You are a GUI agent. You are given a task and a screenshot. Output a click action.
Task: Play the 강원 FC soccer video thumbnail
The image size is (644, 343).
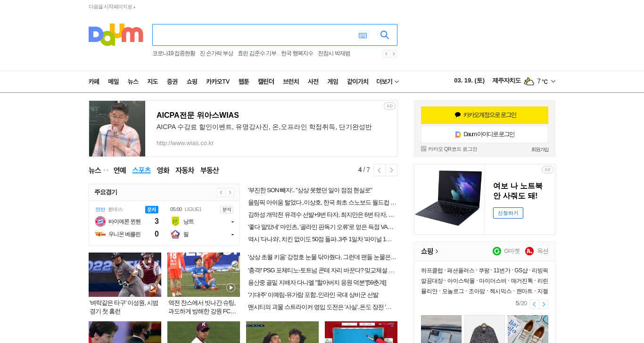coord(204,275)
